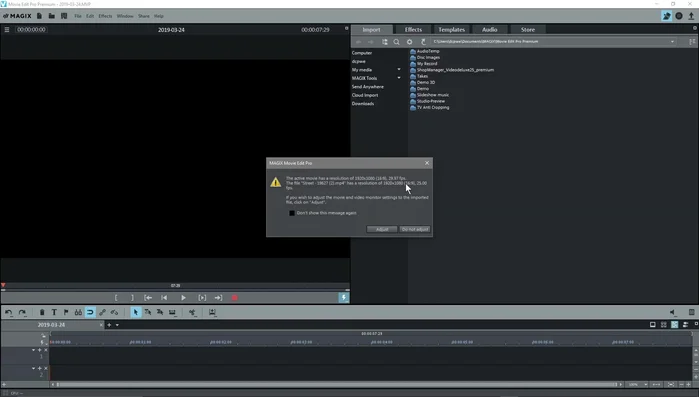Open the Edit menu
This screenshot has height=397, width=699.
point(90,16)
